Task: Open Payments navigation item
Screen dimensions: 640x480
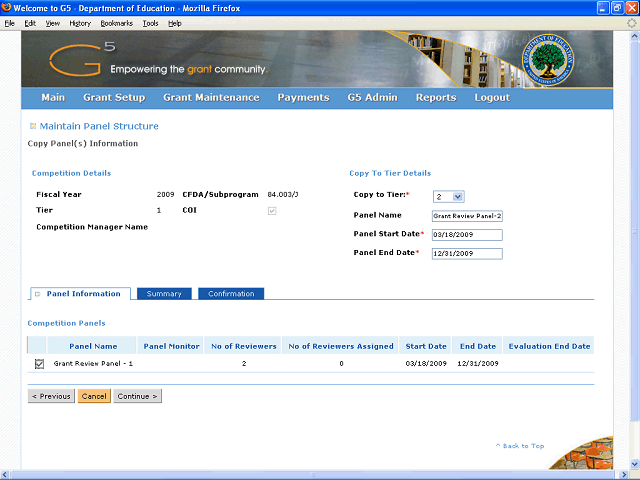Action: click(303, 98)
